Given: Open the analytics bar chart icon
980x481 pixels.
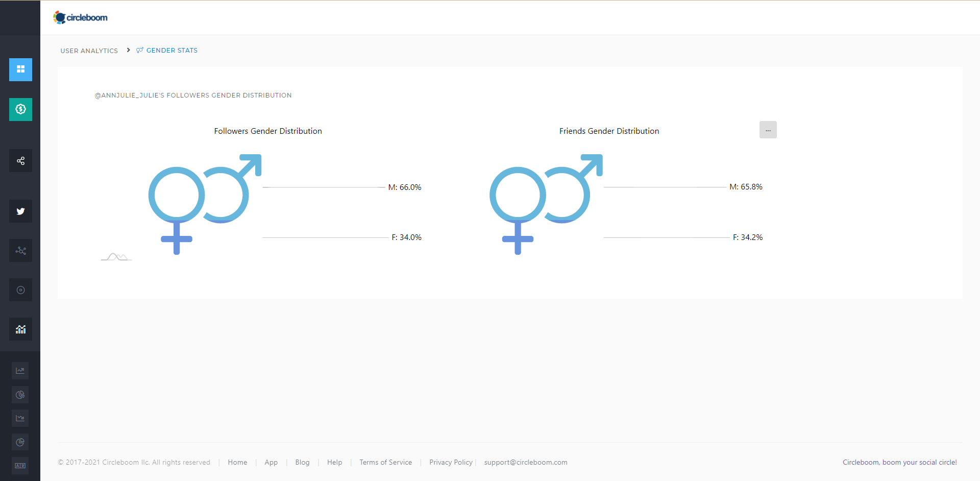Looking at the screenshot, I should 20,329.
